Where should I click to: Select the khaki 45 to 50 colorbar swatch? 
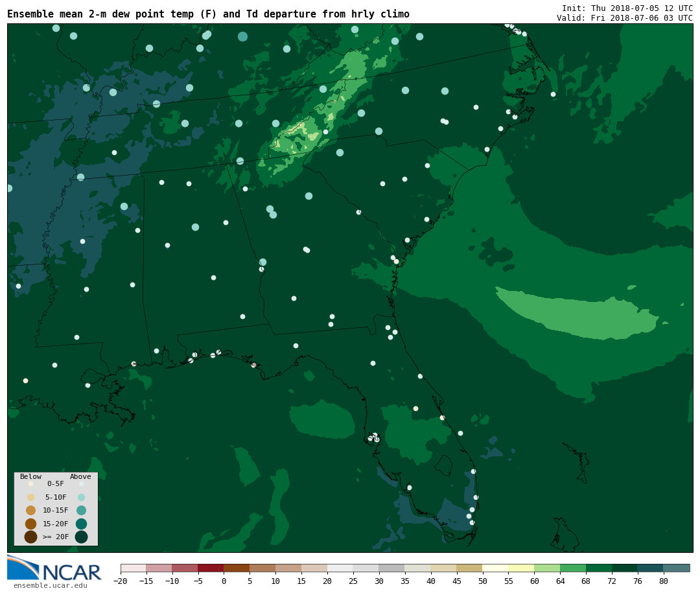[470, 568]
